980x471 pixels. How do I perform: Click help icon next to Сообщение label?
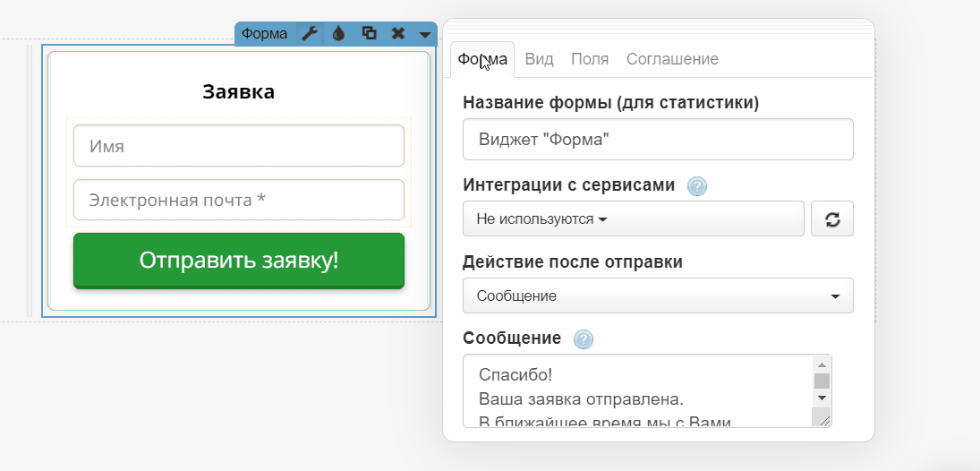coord(584,339)
